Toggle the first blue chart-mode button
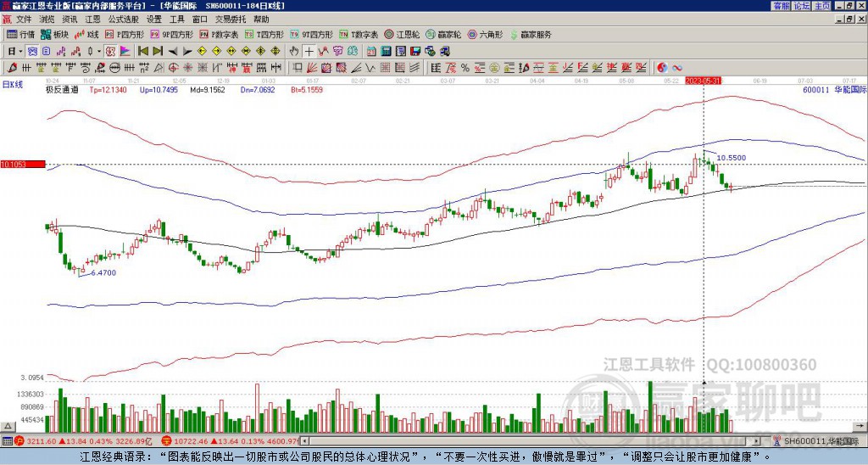868x465 pixels. (32, 52)
